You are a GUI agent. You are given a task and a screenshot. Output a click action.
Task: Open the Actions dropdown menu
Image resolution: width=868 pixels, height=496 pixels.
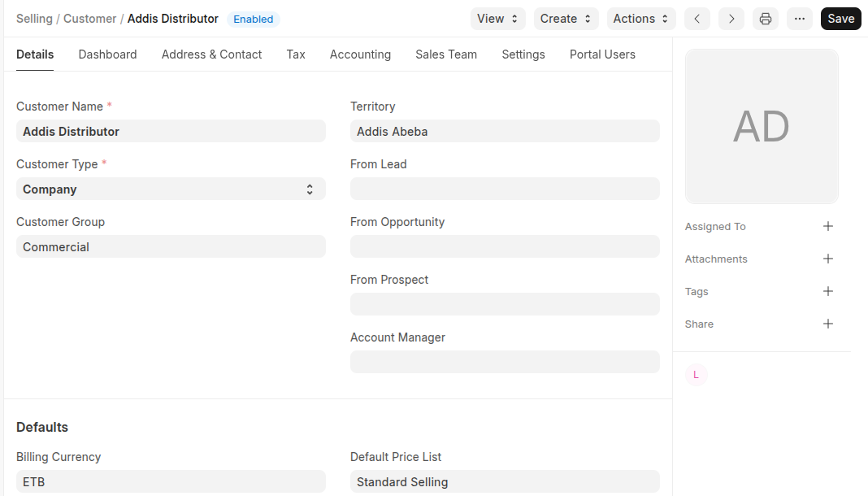(x=641, y=19)
